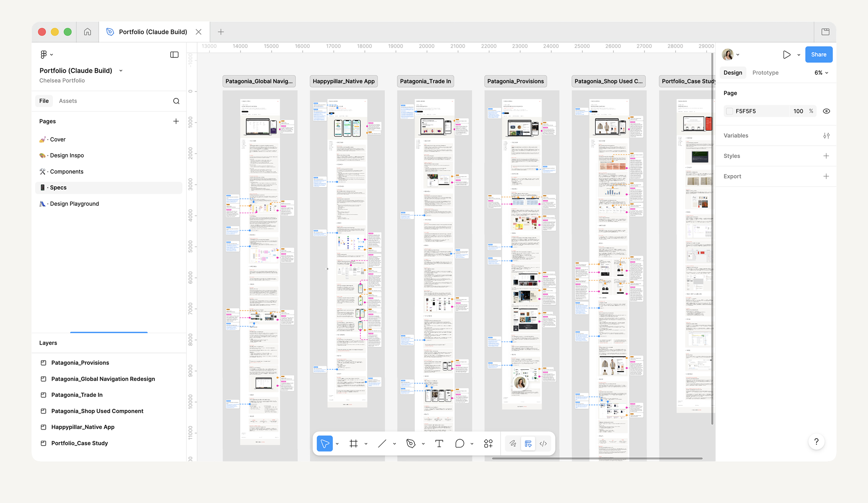Select the Comment tool

459,443
